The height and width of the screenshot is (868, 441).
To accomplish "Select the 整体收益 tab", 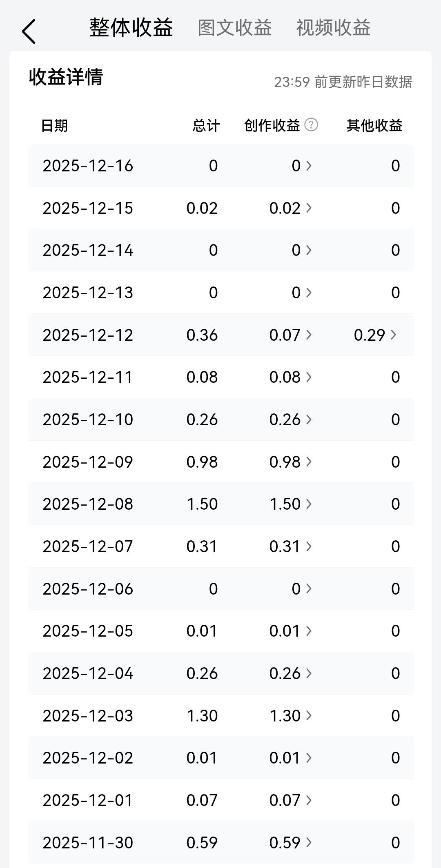I will click(x=131, y=28).
